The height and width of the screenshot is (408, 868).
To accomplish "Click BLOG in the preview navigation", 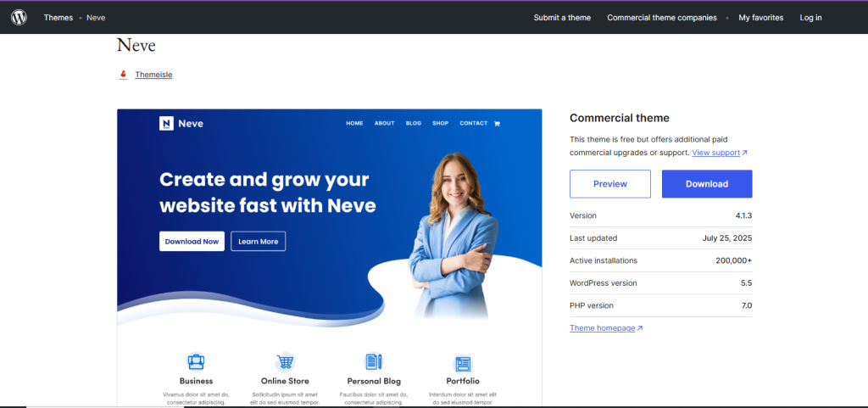I will tap(414, 124).
